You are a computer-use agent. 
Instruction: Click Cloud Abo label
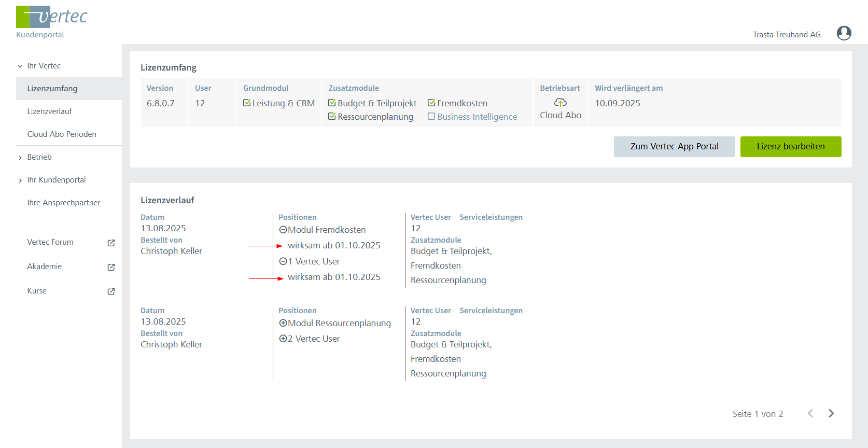tap(561, 115)
